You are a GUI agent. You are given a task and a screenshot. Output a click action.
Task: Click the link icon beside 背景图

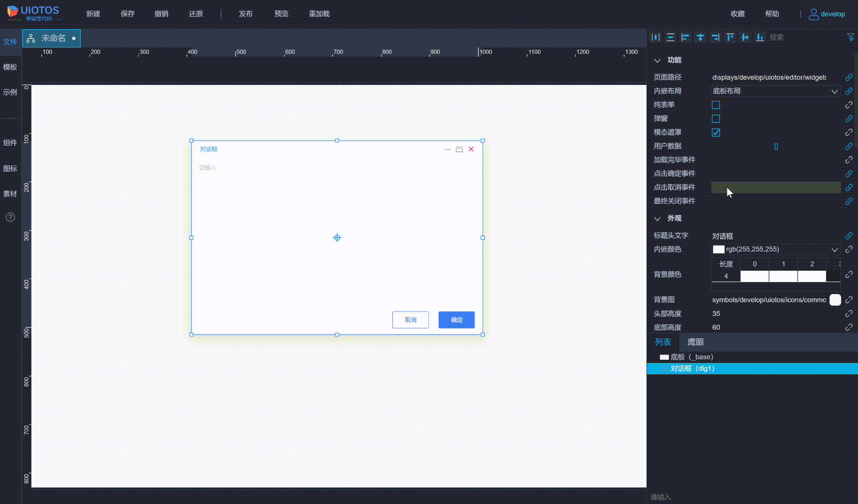pos(849,299)
